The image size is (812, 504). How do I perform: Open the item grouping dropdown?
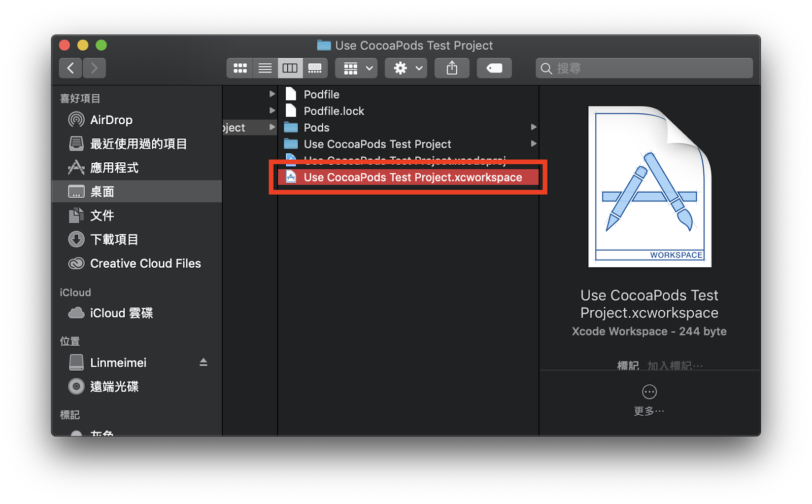(x=357, y=68)
